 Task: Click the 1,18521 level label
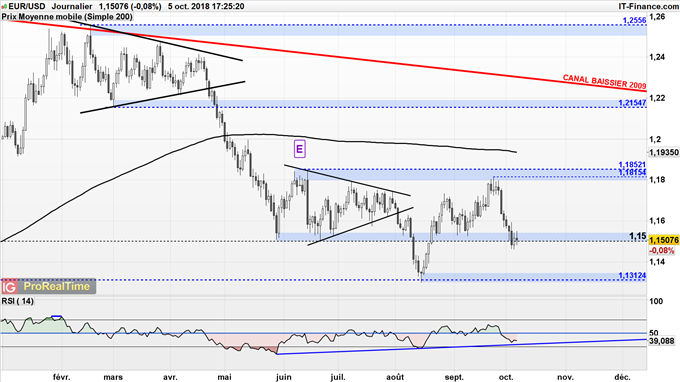[632, 165]
